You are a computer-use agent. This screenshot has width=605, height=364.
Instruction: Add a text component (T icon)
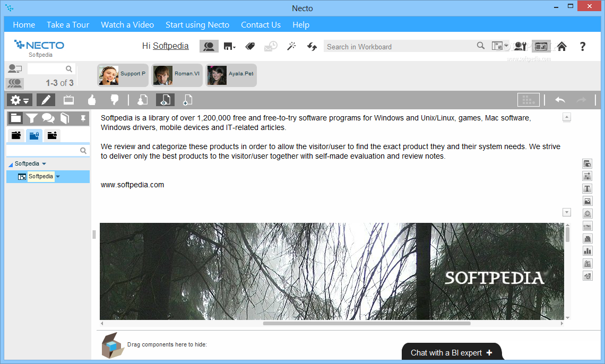coord(587,188)
